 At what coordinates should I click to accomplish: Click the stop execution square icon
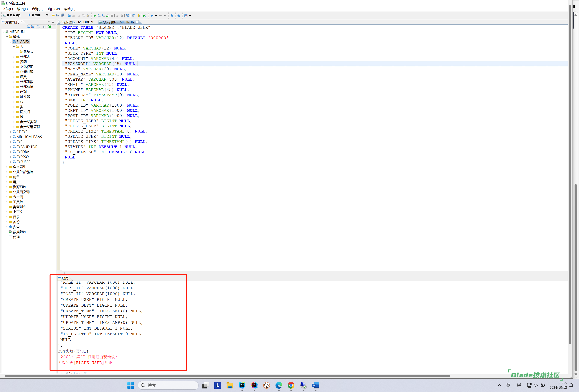(112, 16)
